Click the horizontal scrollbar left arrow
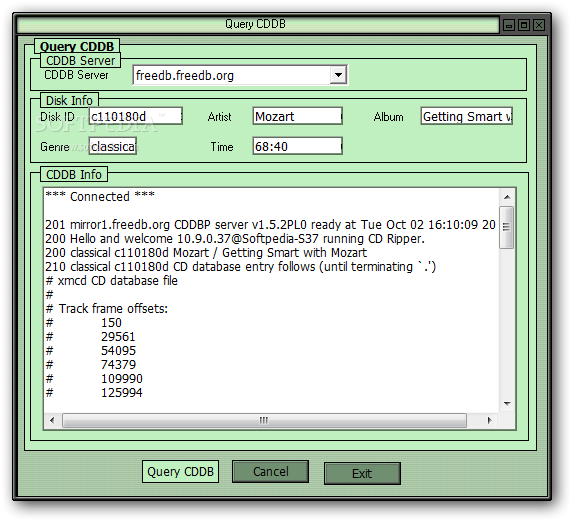 [52, 420]
